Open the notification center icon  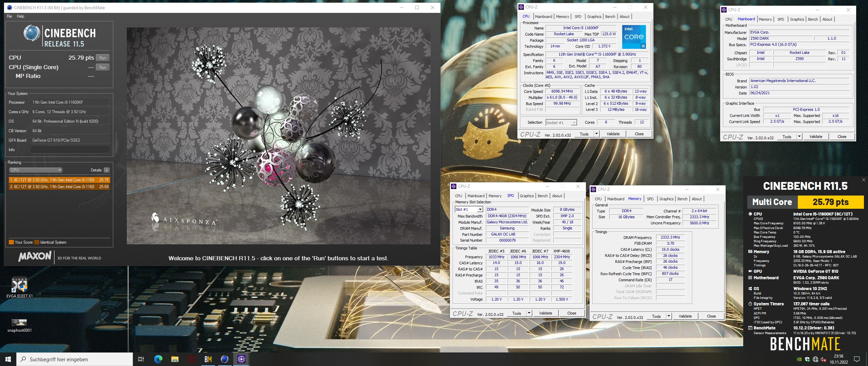pos(857,359)
